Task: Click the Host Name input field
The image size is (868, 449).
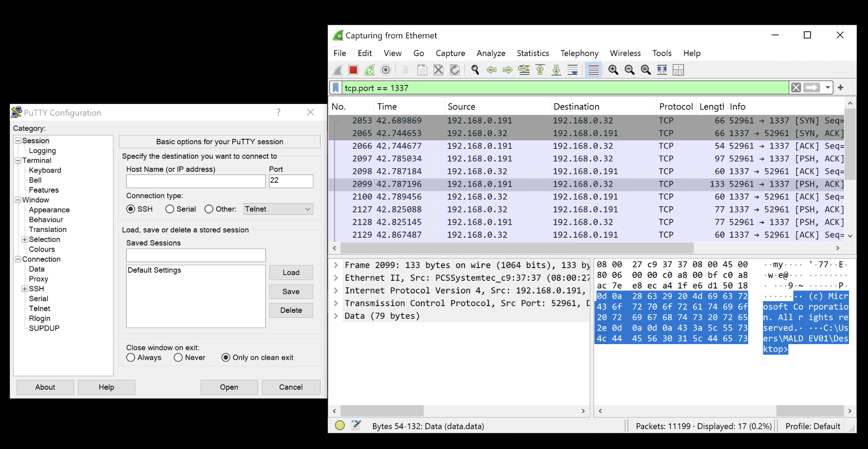Action: [196, 181]
